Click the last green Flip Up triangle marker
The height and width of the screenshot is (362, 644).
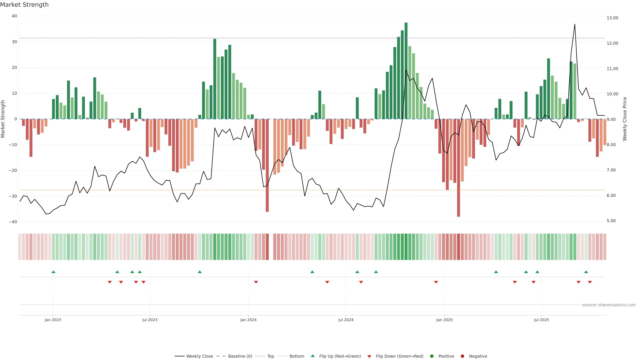(586, 272)
